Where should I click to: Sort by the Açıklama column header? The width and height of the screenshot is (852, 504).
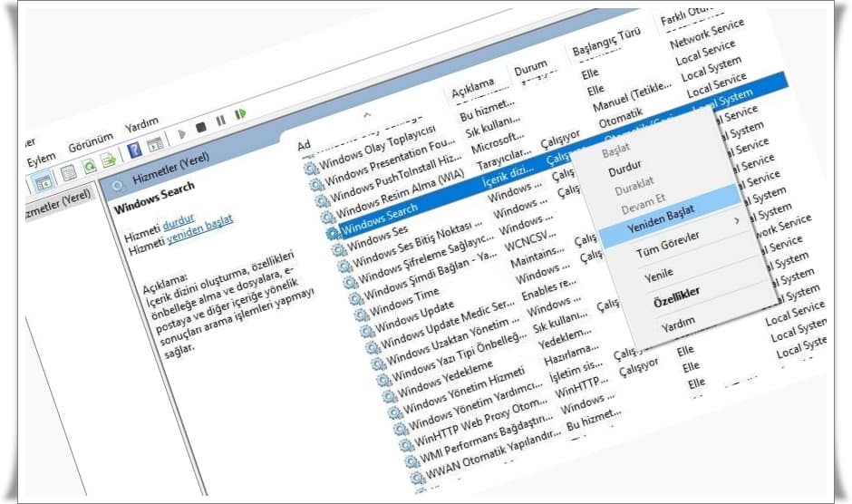pos(472,88)
